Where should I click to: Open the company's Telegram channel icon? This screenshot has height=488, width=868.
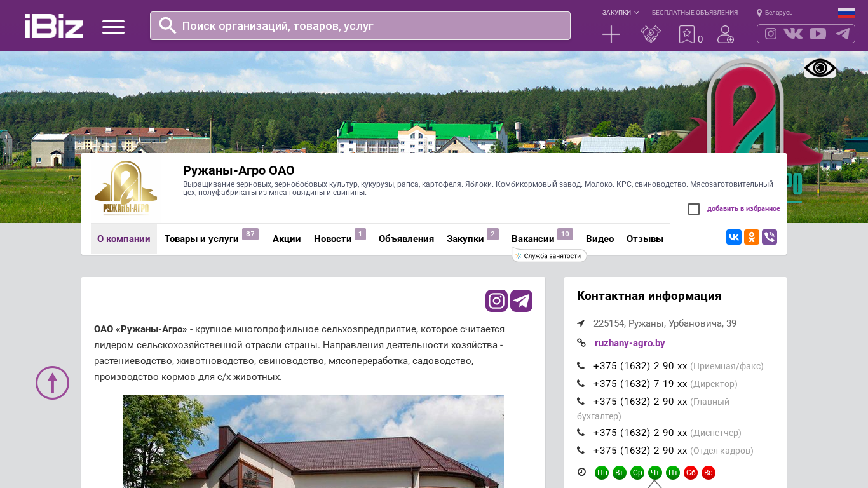[521, 301]
